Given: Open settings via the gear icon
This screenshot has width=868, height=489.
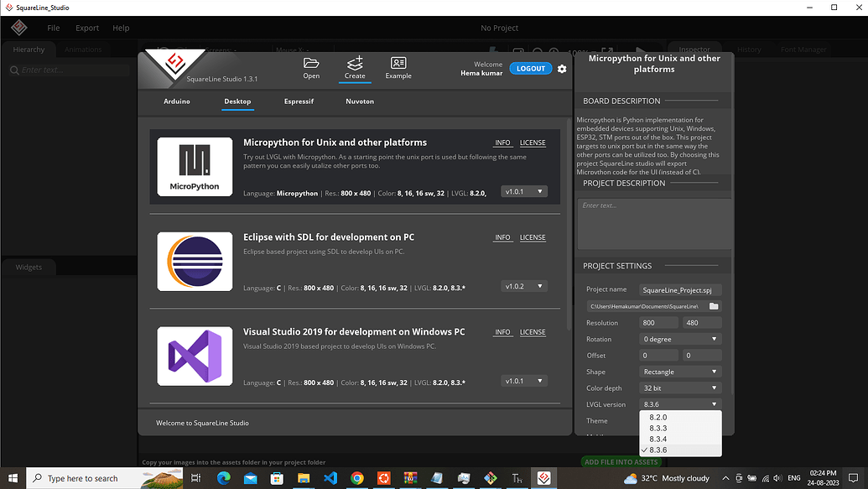Looking at the screenshot, I should pos(562,69).
